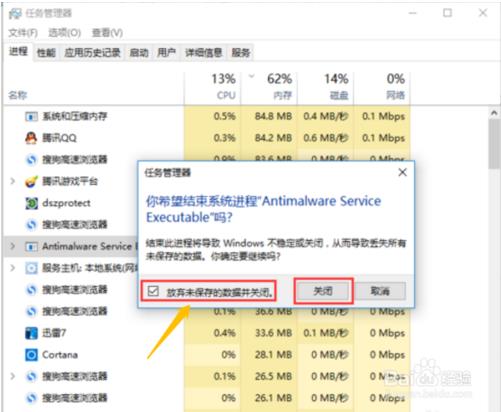Click the scrollbar up arrow
This screenshot has width=501, height=412.
[x=494, y=113]
